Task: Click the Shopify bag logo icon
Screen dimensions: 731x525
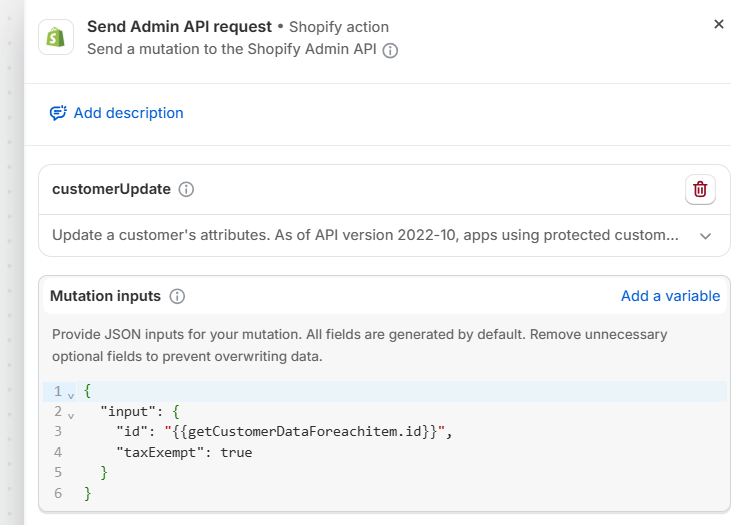Action: (x=56, y=37)
